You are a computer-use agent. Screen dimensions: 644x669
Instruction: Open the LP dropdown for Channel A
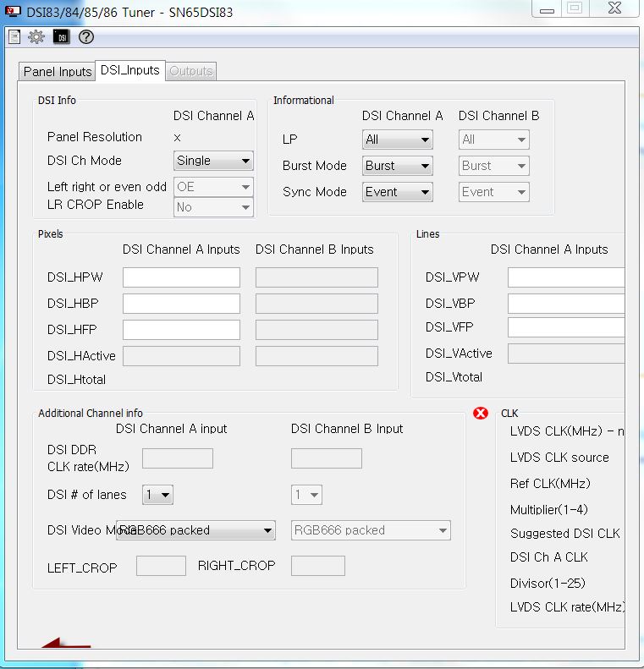point(398,140)
